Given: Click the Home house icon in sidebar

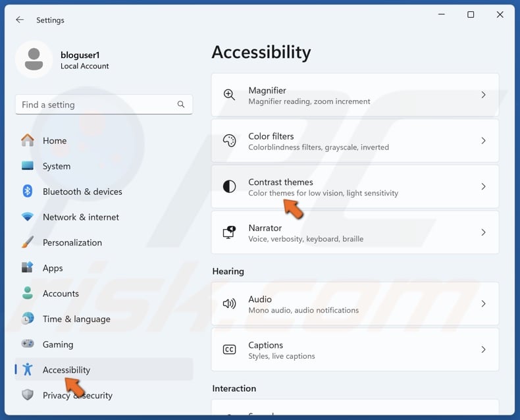Looking at the screenshot, I should pos(28,140).
